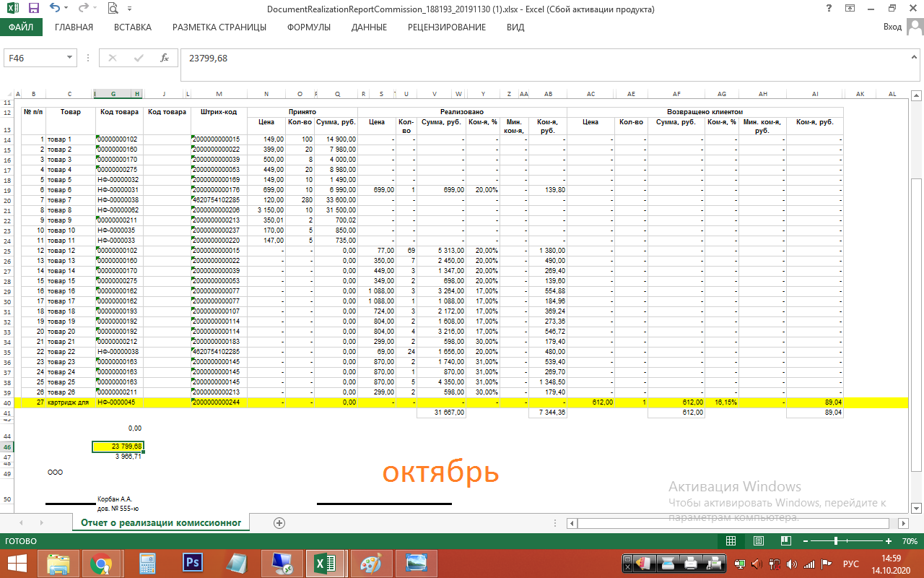924x578 pixels.
Task: Open the Print Preview icon
Action: pyautogui.click(x=113, y=9)
